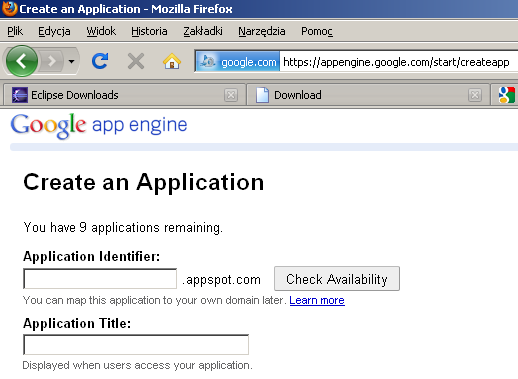Open the history dropdown next to forward arrow
Image resolution: width=518 pixels, height=379 pixels.
click(71, 61)
